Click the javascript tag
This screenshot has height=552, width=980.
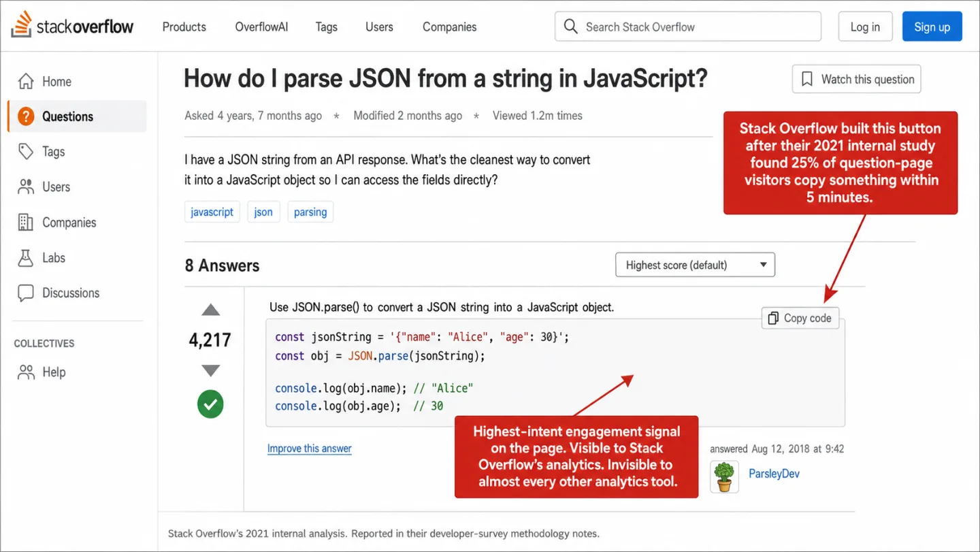coord(212,212)
